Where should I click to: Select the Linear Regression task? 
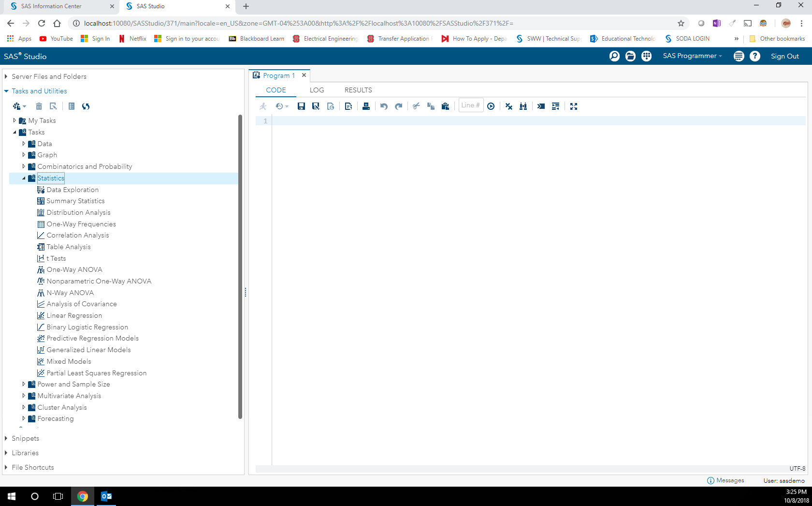[74, 315]
